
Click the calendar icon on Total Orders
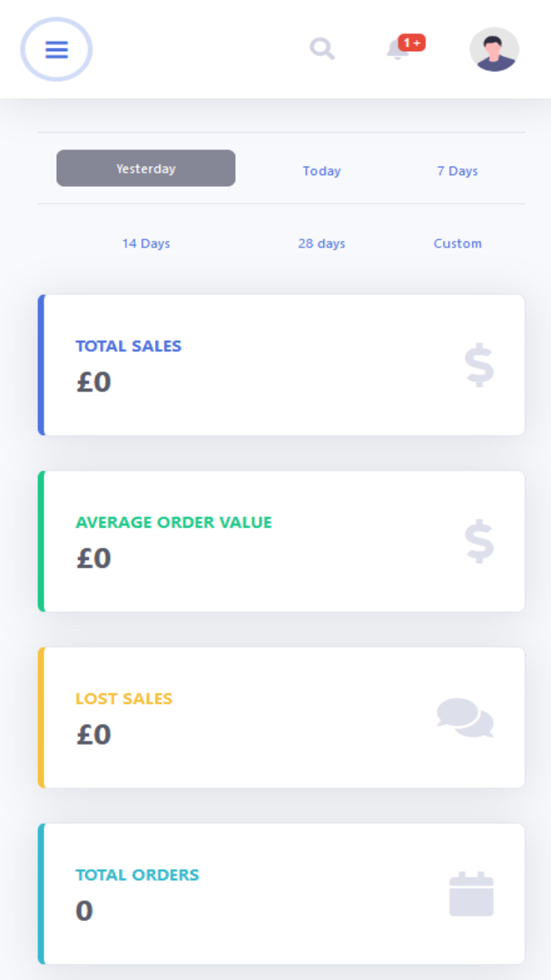(472, 893)
